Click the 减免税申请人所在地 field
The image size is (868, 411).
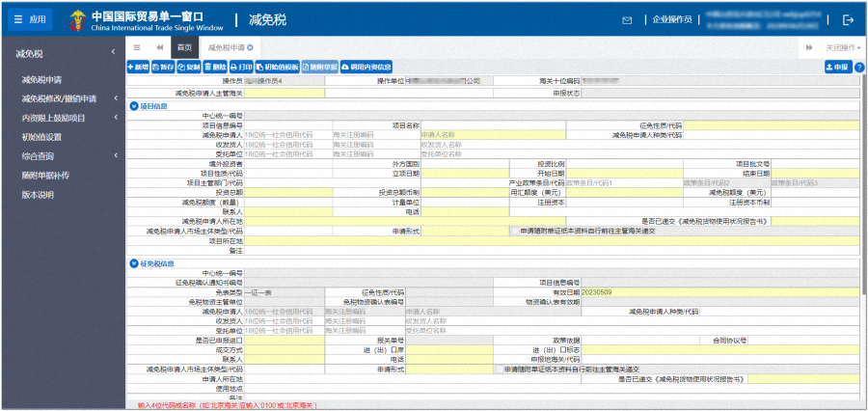tap(405, 221)
